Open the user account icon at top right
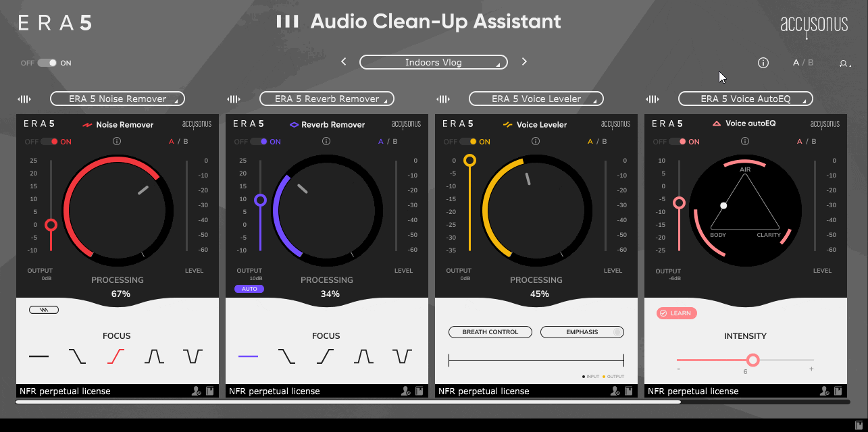The image size is (868, 432). (844, 63)
